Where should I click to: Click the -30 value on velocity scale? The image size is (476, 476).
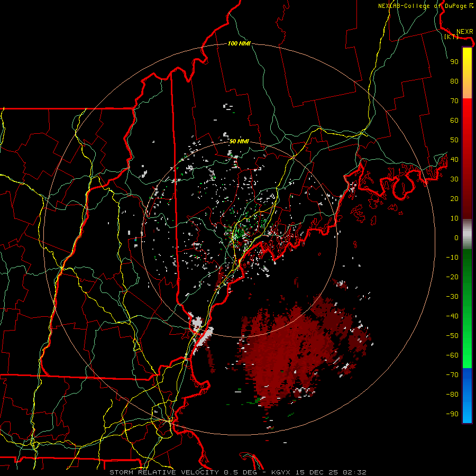click(452, 297)
